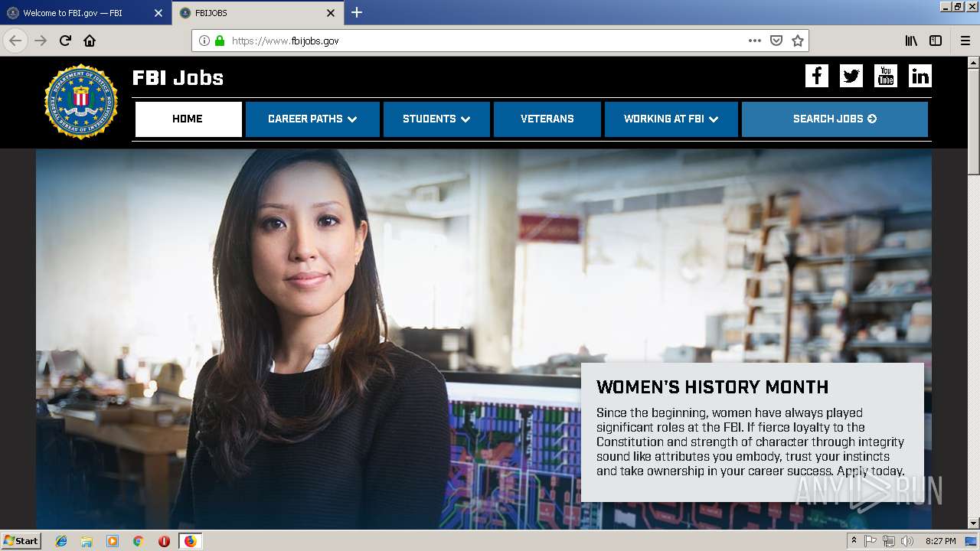
Task: Click the taskbar clock showing 8:27 PM
Action: [940, 541]
